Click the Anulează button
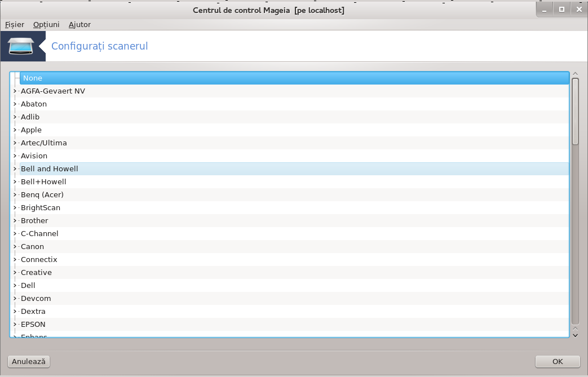This screenshot has height=377, width=588. point(29,361)
